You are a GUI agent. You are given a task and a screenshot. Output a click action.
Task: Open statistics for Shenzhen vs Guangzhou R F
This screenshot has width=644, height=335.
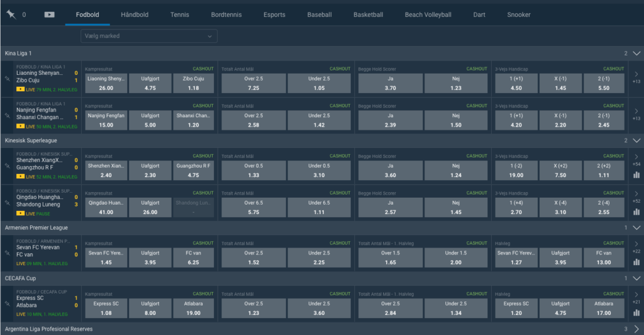point(636,174)
